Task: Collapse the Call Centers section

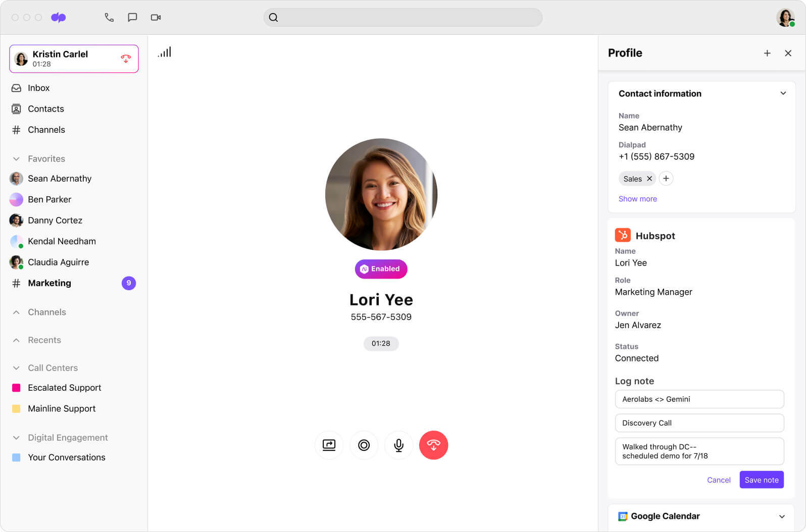Action: click(x=16, y=368)
